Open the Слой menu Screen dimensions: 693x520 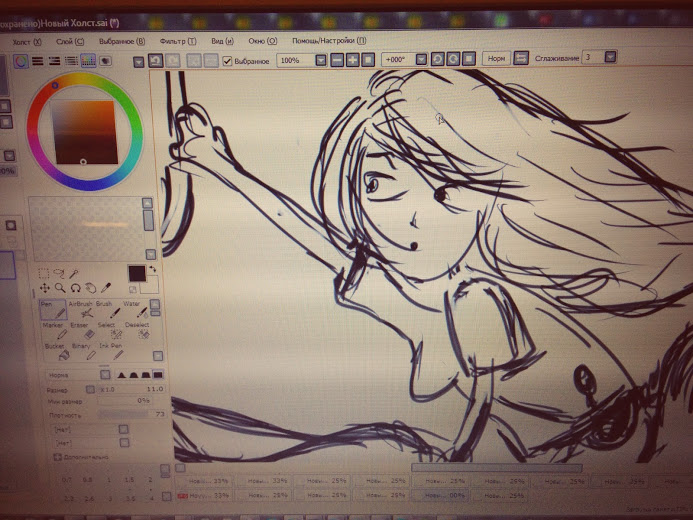70,42
